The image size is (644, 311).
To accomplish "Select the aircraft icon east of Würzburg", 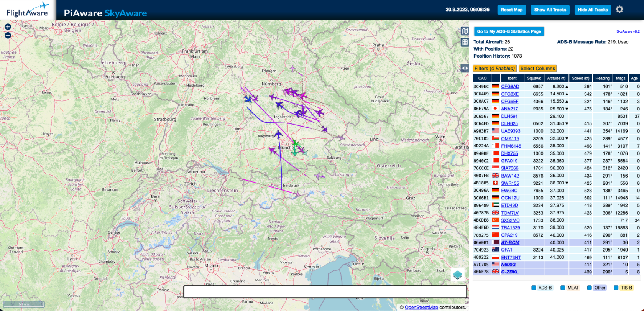I will coord(292,69).
